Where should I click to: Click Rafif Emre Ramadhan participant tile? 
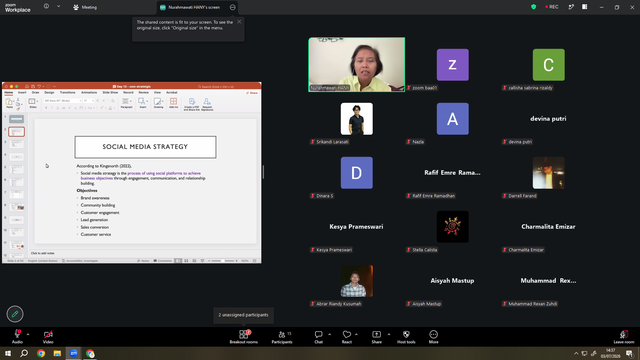coord(452,173)
